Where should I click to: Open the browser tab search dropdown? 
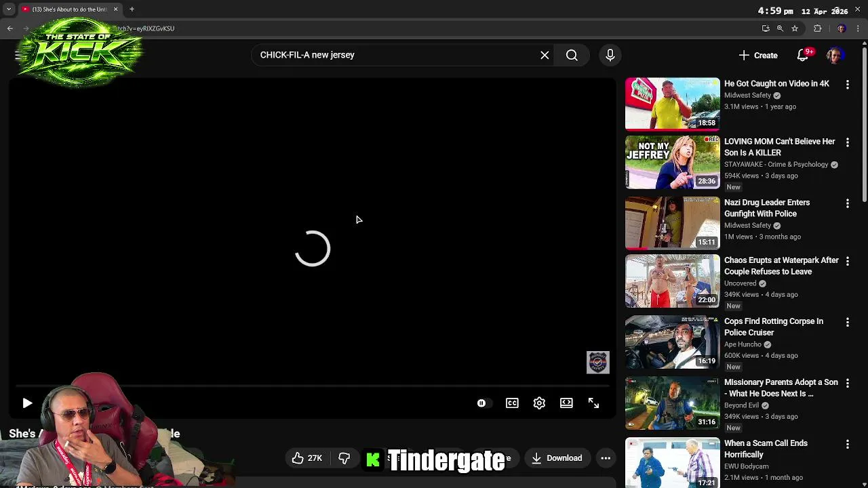click(8, 9)
